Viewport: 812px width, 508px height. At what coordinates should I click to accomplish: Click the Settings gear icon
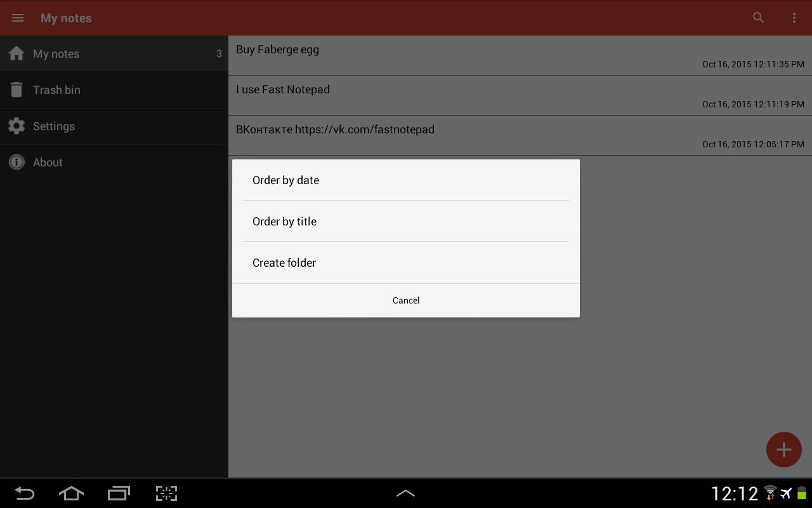click(x=16, y=126)
